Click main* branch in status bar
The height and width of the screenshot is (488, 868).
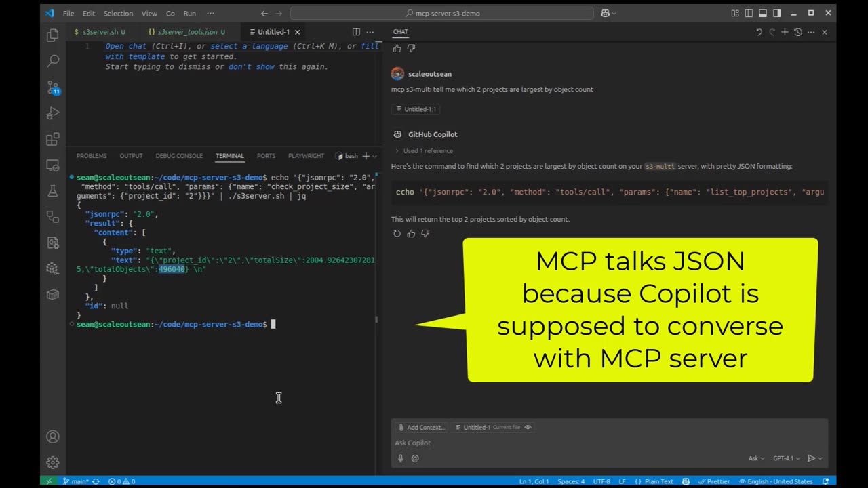coord(75,481)
